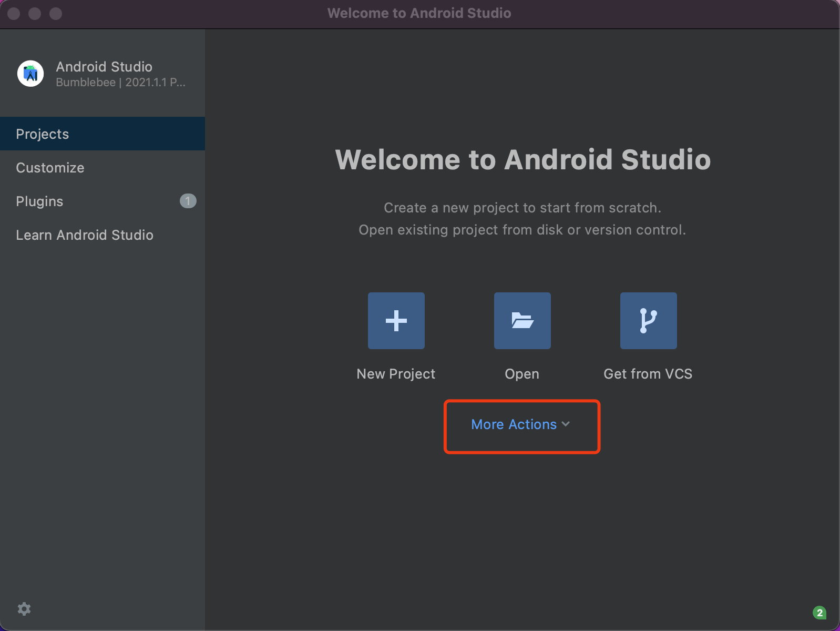
Task: Click the Plugins update count badge
Action: pyautogui.click(x=188, y=201)
